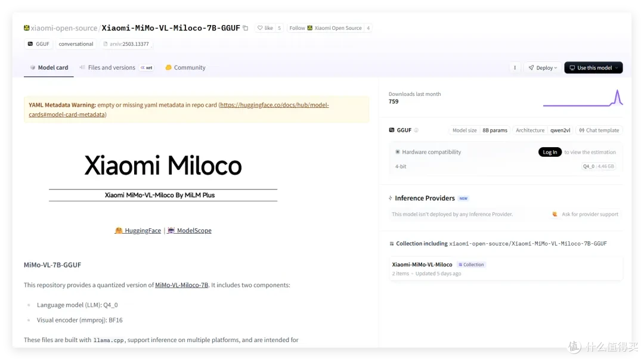Copy model name with the copy icon
The image size is (644, 360).
point(246,28)
